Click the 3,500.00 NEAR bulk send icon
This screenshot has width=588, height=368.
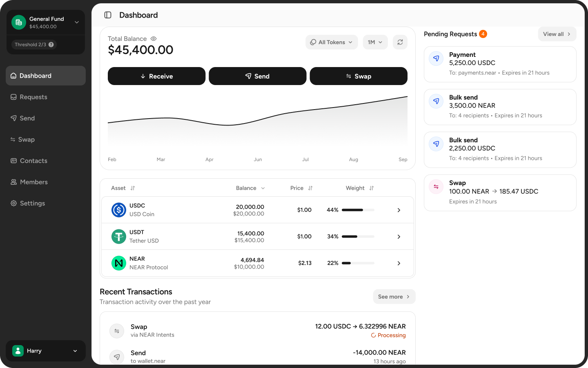[x=436, y=101]
